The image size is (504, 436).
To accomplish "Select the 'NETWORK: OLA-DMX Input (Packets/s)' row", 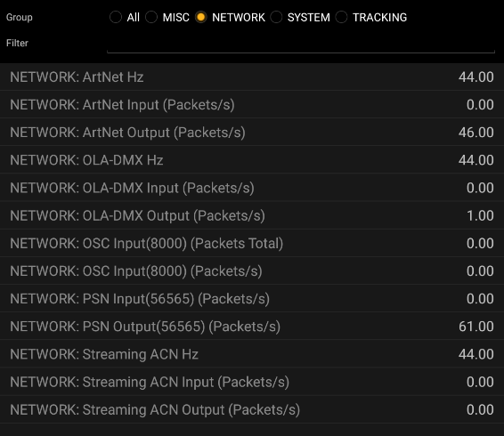I will tap(252, 188).
